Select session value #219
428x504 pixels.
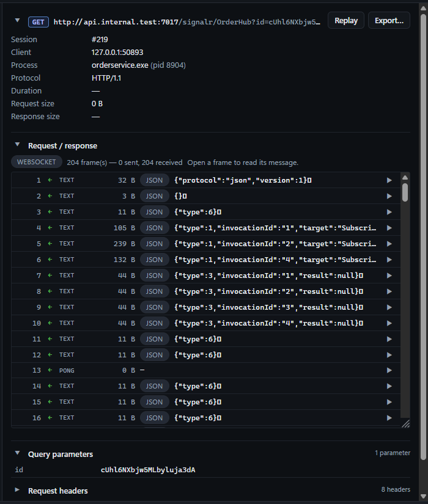click(x=100, y=40)
